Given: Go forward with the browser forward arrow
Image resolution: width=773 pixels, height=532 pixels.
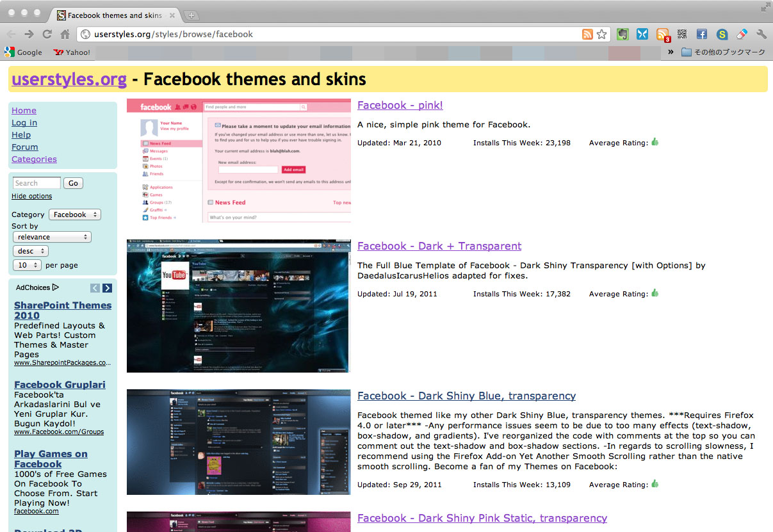Looking at the screenshot, I should [29, 35].
